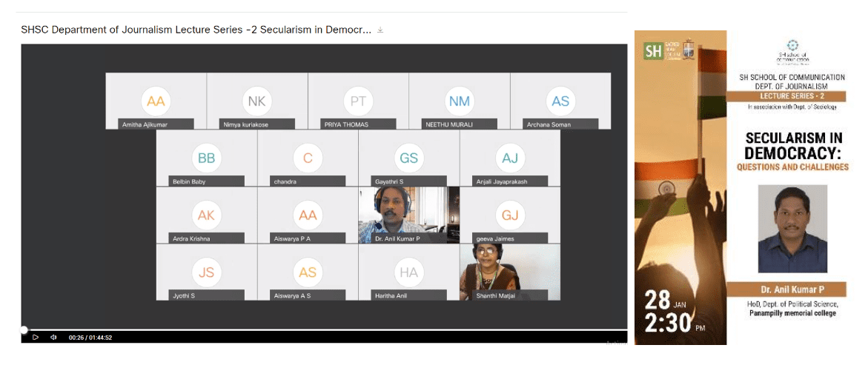Image resolution: width=868 pixels, height=365 pixels.
Task: Click the PT avatar for Priya Thomas
Action: (358, 101)
